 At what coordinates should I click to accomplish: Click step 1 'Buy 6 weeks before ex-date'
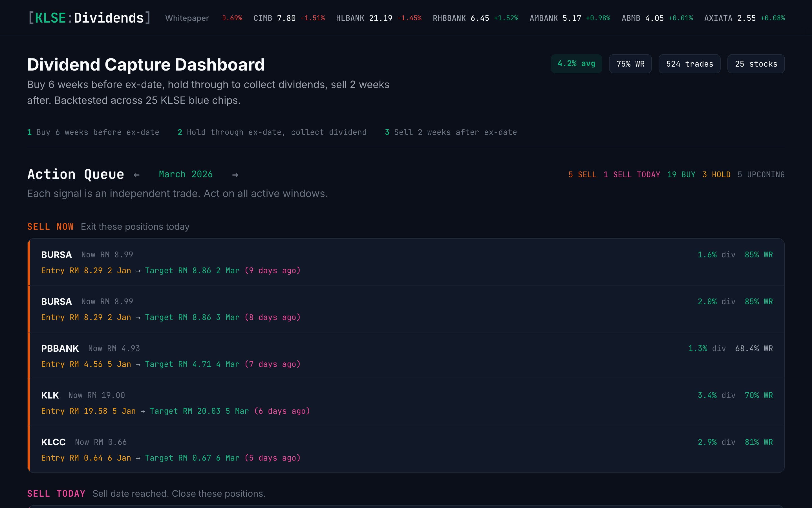[x=93, y=132]
